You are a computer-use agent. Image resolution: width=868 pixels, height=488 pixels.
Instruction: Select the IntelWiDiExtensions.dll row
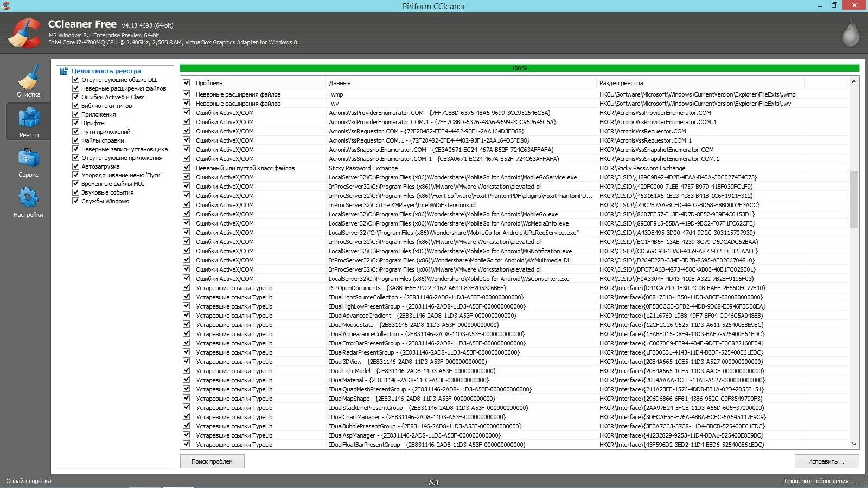515,205
